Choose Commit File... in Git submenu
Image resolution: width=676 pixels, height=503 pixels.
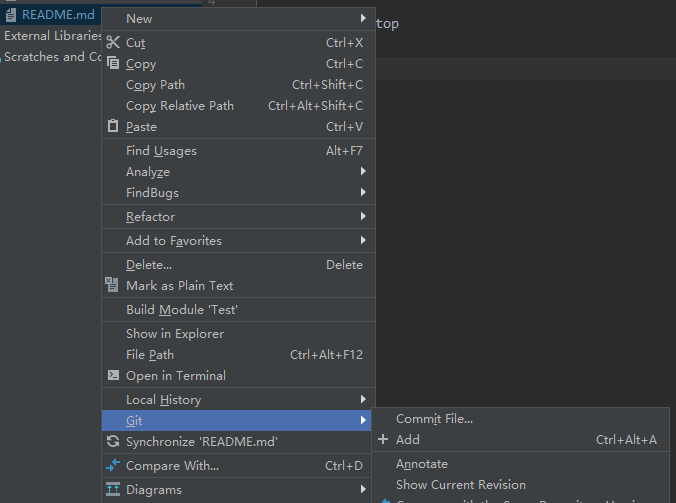pos(520,419)
